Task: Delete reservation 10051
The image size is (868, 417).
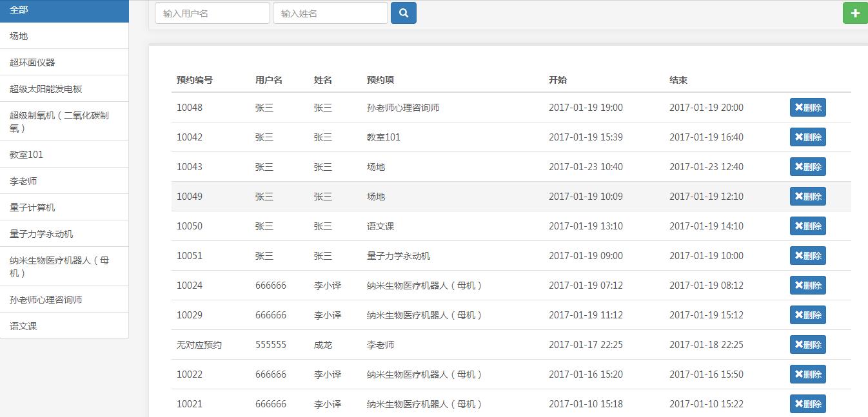Action: [807, 256]
